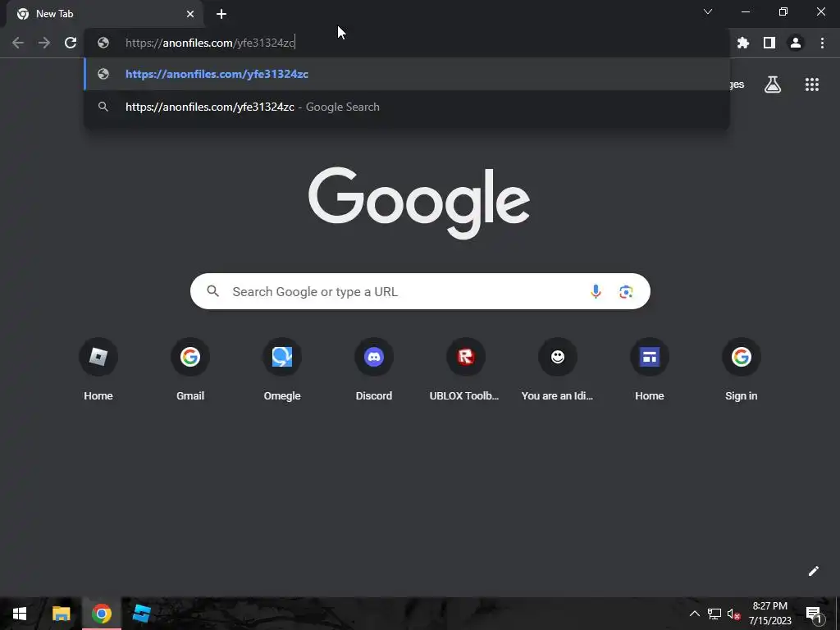This screenshot has height=630, width=840.
Task: Click the globe icon in address bar
Action: coord(103,43)
